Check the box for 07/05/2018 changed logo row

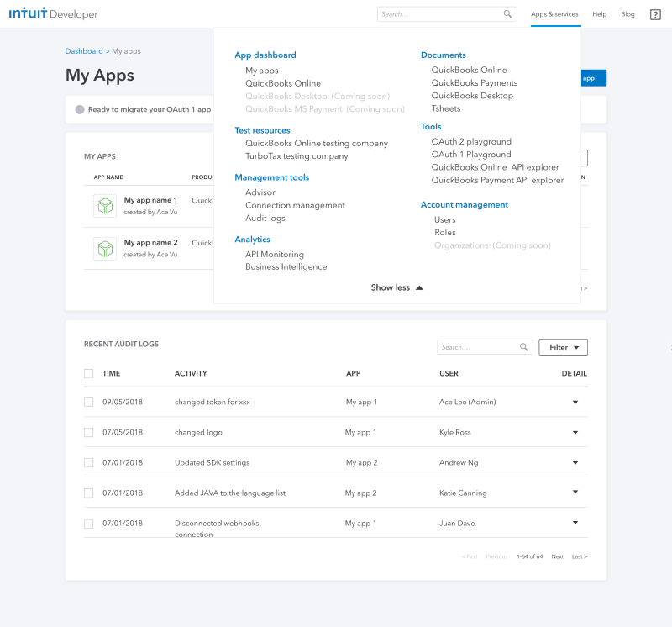[89, 432]
